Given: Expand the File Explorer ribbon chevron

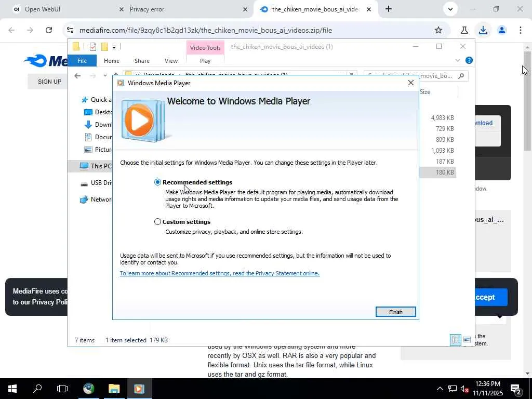Looking at the screenshot, I should 457,60.
